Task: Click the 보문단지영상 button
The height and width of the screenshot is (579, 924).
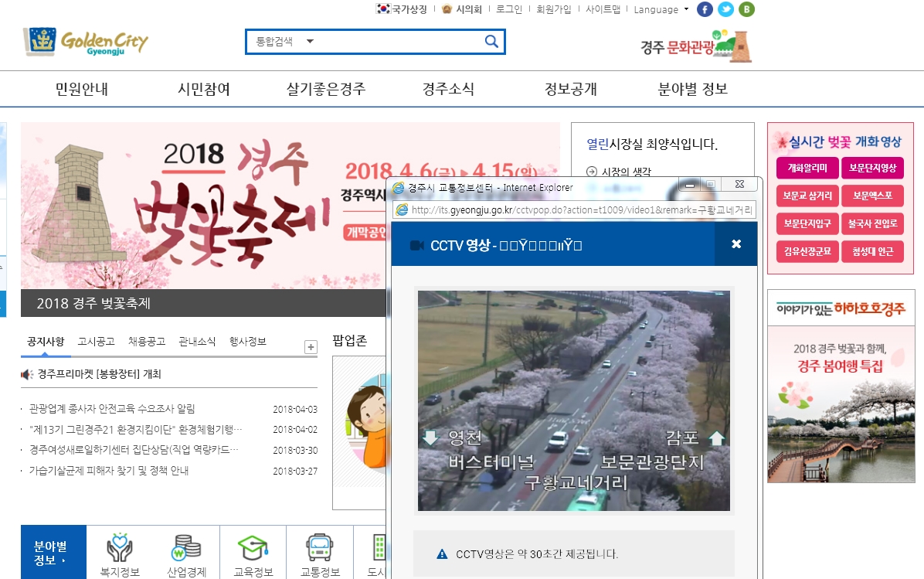Action: pos(872,168)
